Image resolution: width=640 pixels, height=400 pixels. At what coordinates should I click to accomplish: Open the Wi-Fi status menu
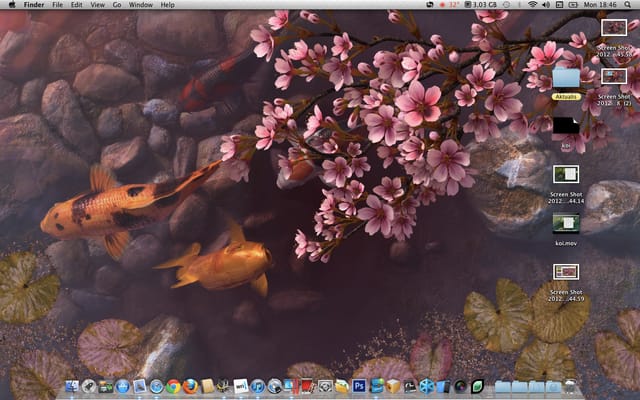(x=532, y=4)
